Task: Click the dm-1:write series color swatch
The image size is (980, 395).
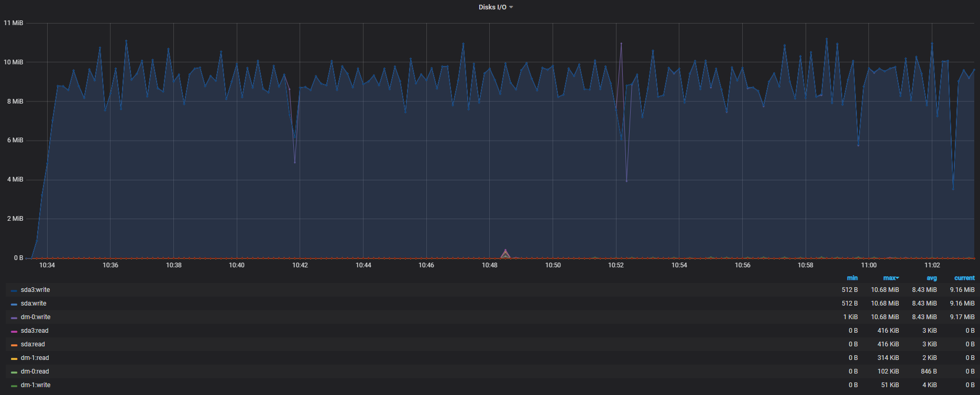Action: click(x=14, y=386)
